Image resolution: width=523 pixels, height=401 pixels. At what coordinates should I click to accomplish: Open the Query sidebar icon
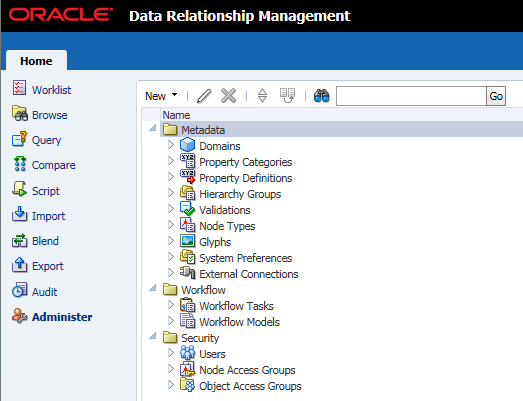tap(19, 139)
